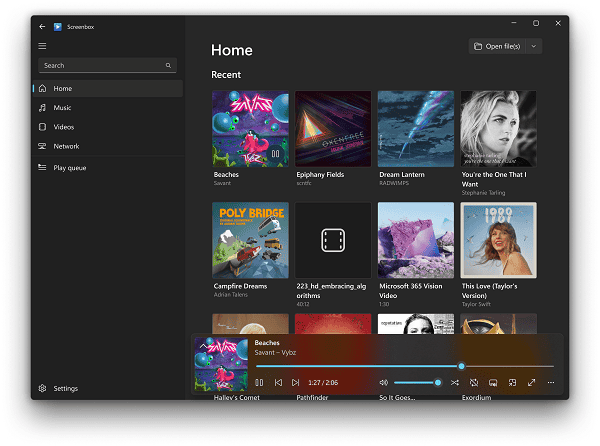Screen dimensions: 600x446
Task: Open the Music page
Action: (108, 108)
